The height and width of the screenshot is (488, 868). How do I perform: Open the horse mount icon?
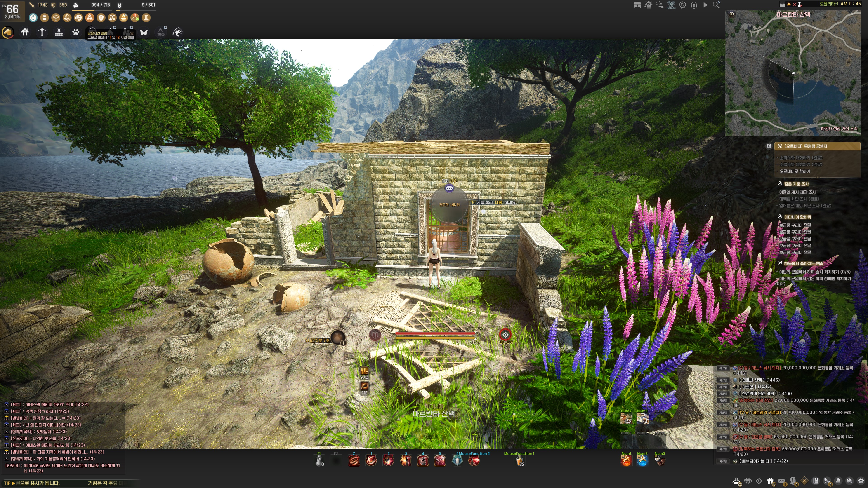pos(8,32)
